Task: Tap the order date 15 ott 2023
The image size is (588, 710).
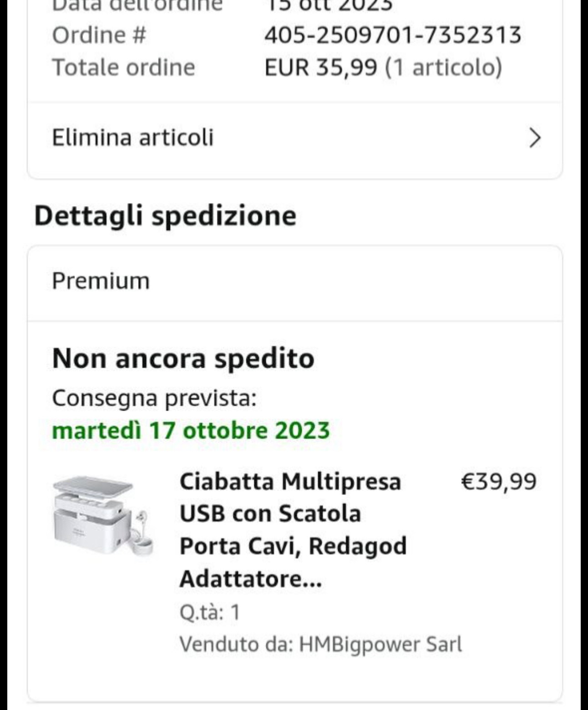Action: pos(328,5)
